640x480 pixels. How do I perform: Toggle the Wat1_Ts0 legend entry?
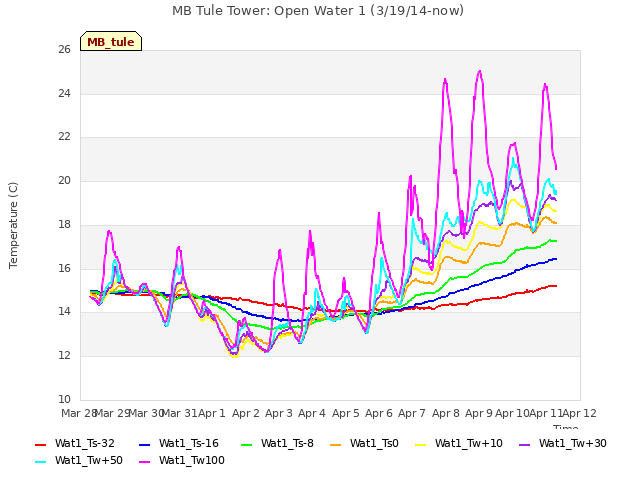pyautogui.click(x=364, y=444)
